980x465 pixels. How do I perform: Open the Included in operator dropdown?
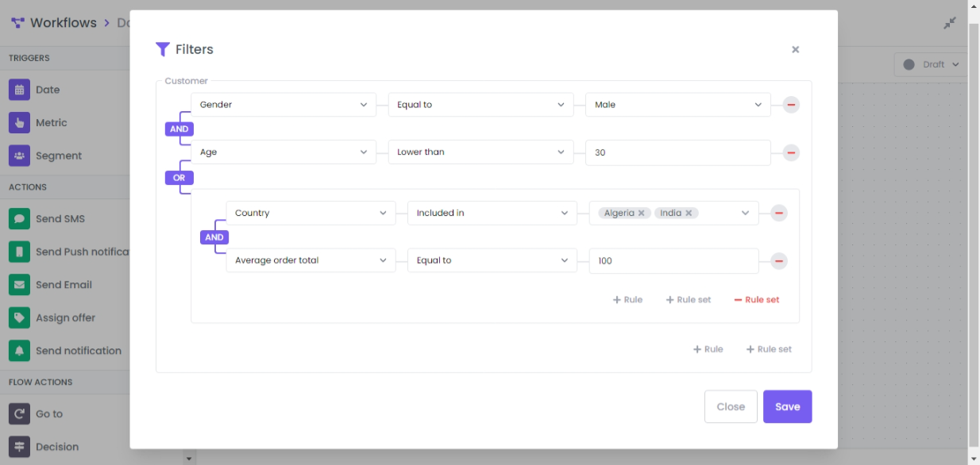tap(492, 213)
